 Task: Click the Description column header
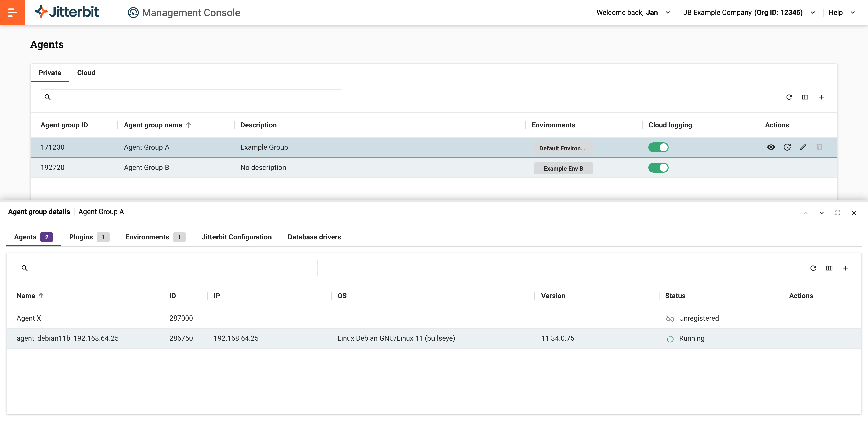[258, 125]
